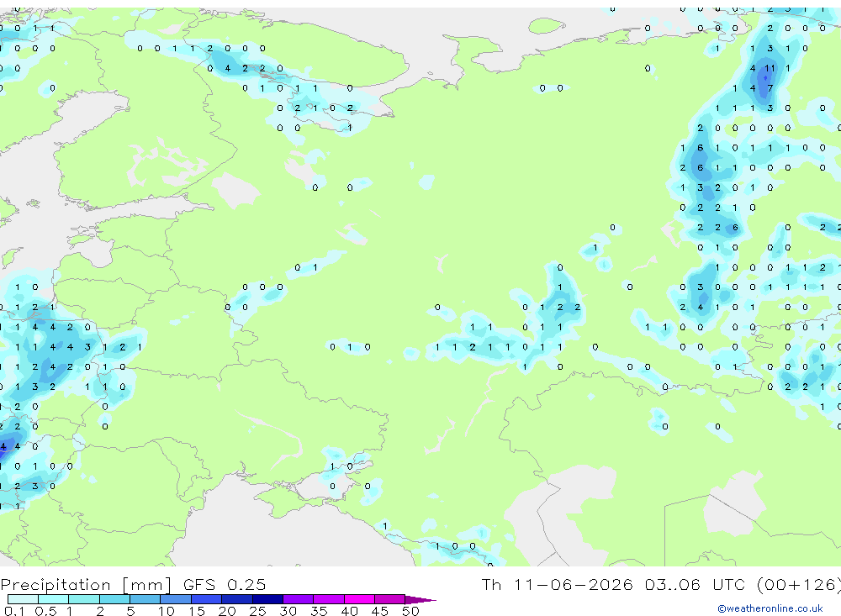Click the 30–35 mm purple legend segment
Image resolution: width=841 pixels, height=616 pixels.
click(298, 599)
